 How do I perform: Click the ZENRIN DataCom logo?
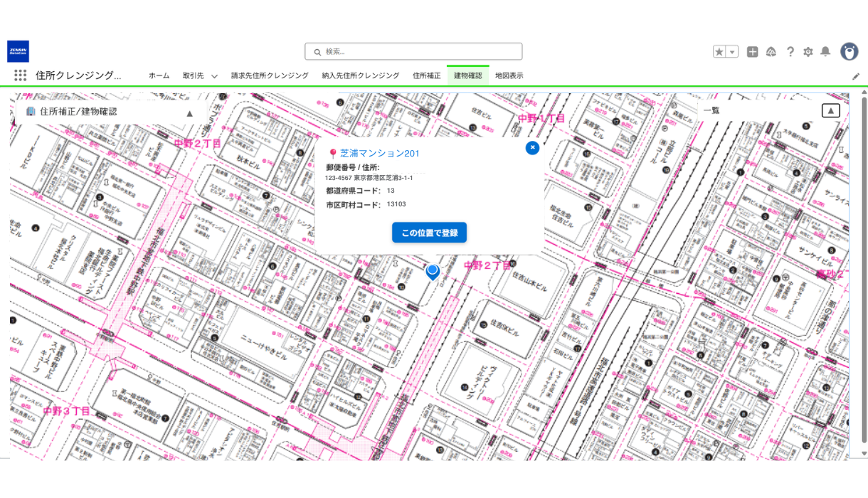[x=18, y=51]
